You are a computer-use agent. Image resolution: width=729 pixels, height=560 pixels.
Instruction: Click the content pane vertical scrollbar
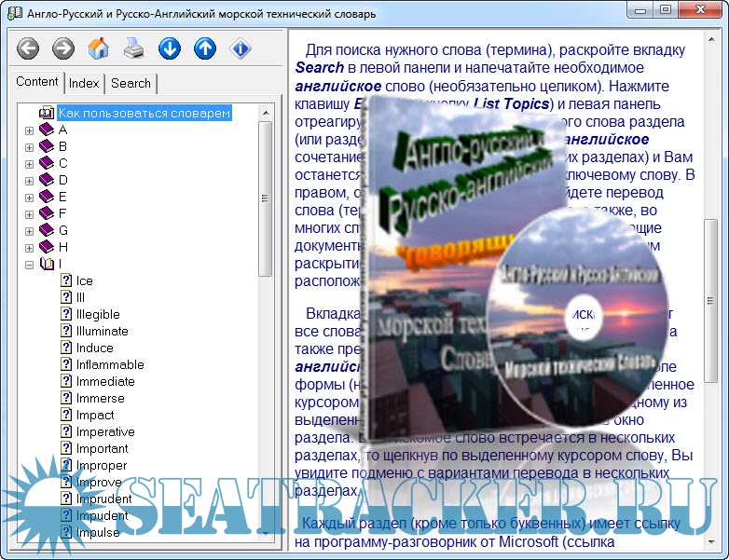[x=711, y=298]
